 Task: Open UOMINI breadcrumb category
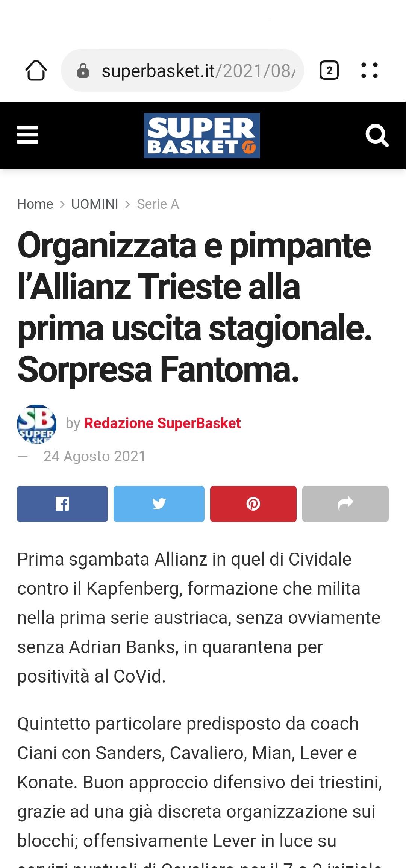click(95, 204)
